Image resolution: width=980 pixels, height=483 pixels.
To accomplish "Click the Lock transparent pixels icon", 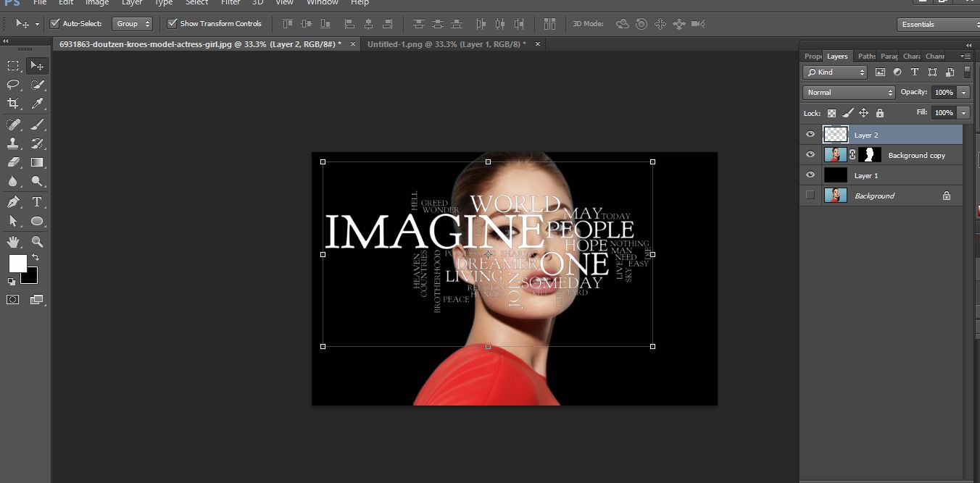I will coord(831,113).
